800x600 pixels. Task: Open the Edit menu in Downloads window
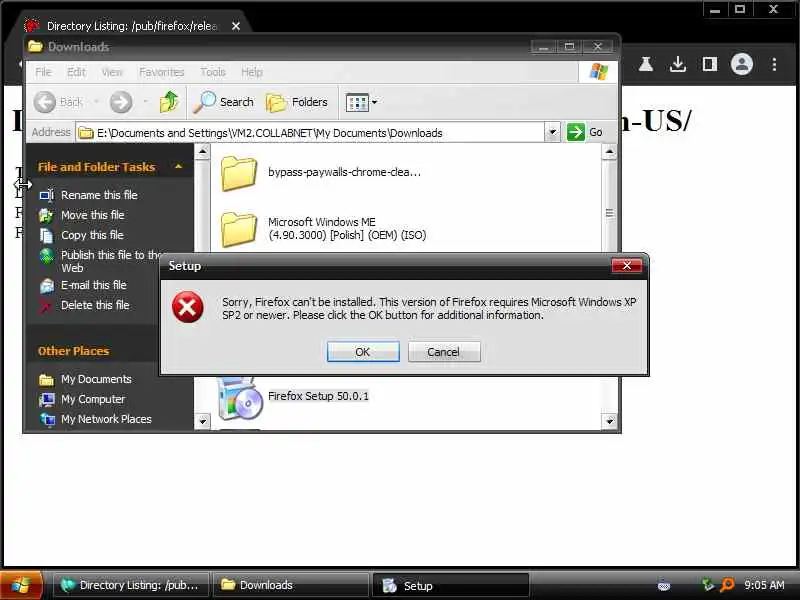[x=77, y=72]
